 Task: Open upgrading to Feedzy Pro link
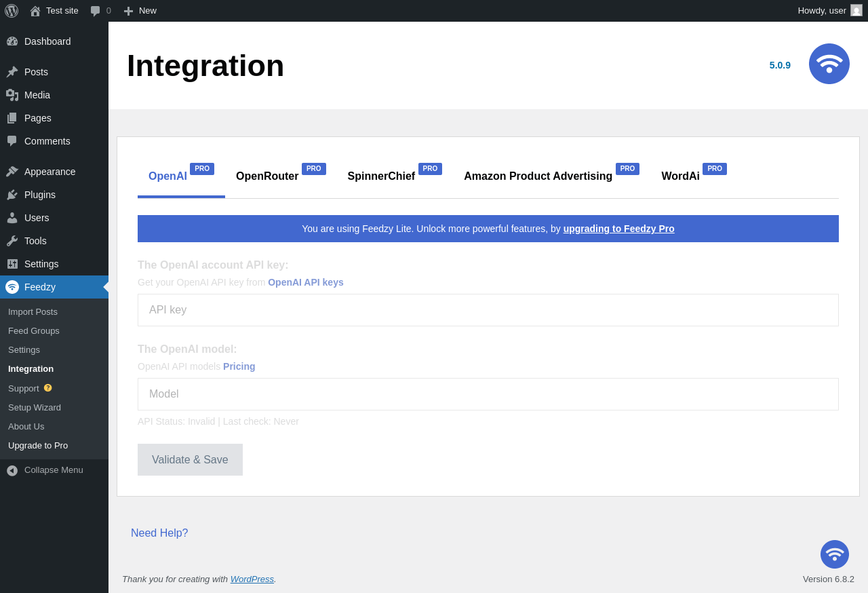pos(618,229)
